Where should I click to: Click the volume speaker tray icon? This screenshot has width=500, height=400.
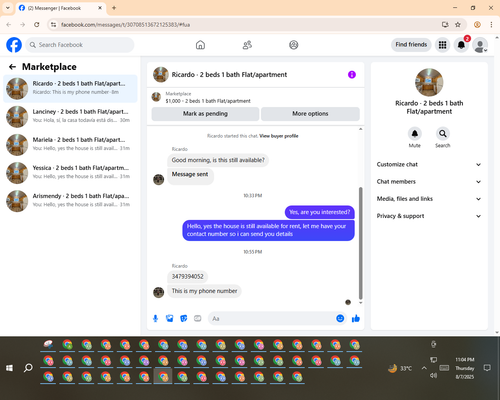(433, 376)
